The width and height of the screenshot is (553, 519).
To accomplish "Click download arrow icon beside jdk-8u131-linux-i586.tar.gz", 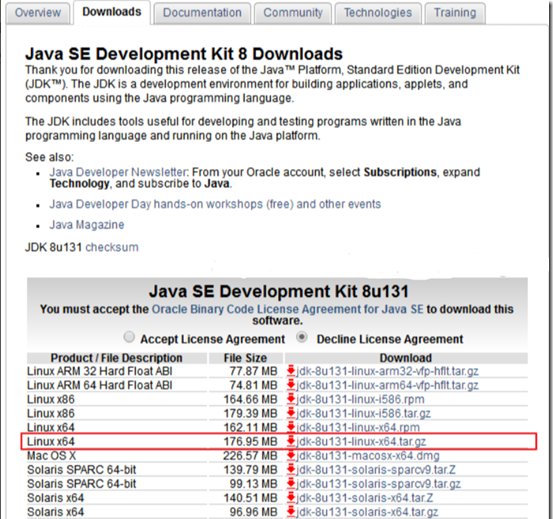I will [x=291, y=413].
